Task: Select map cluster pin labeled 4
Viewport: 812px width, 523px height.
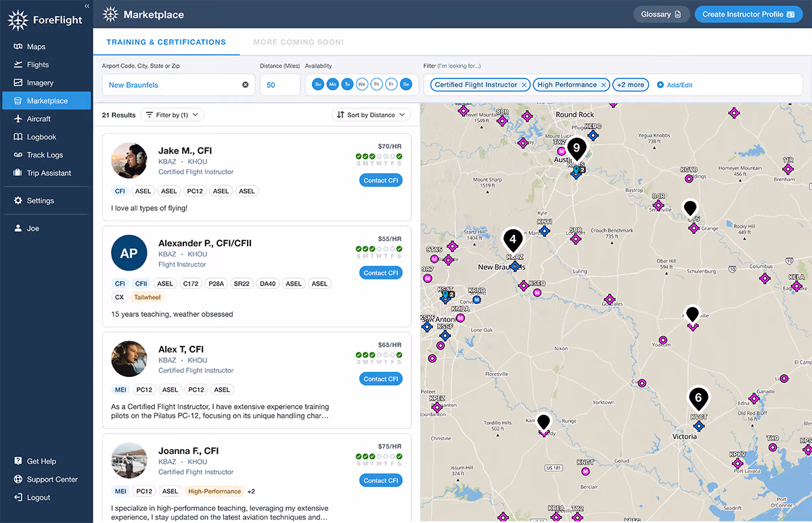Action: [513, 240]
